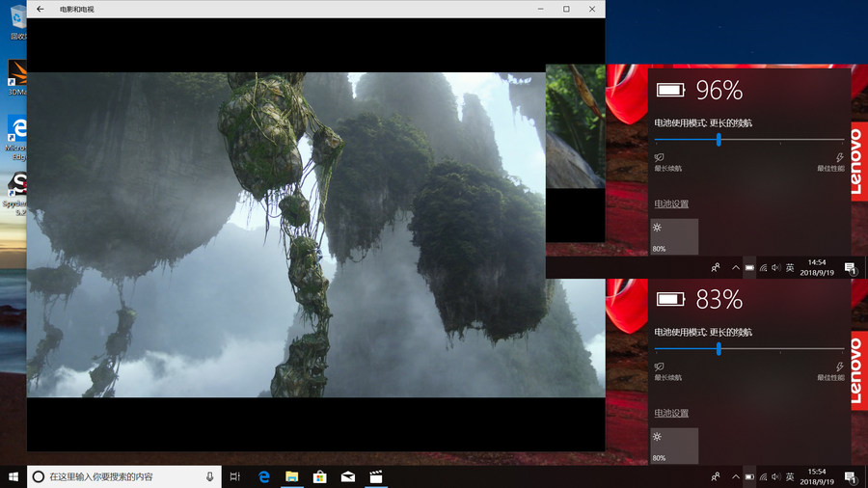The image size is (868, 488).
Task: Open 电池设置 link in the 96% battery panel
Action: point(671,203)
